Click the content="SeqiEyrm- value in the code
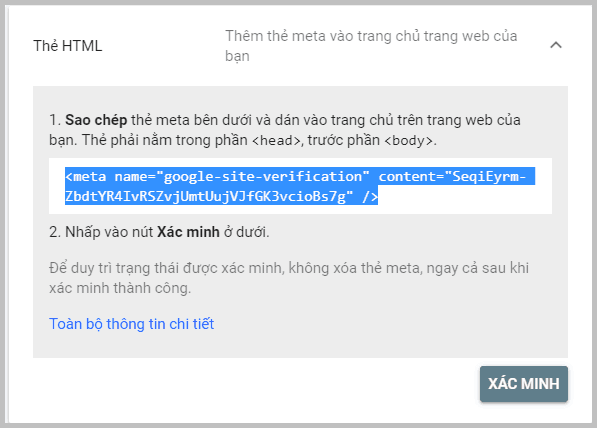Screen dimensions: 597x428 click(452, 176)
